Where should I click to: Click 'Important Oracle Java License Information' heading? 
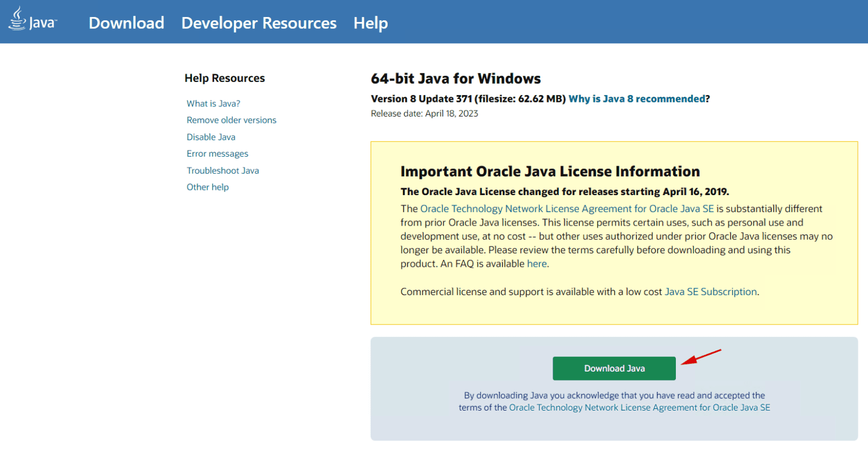550,171
